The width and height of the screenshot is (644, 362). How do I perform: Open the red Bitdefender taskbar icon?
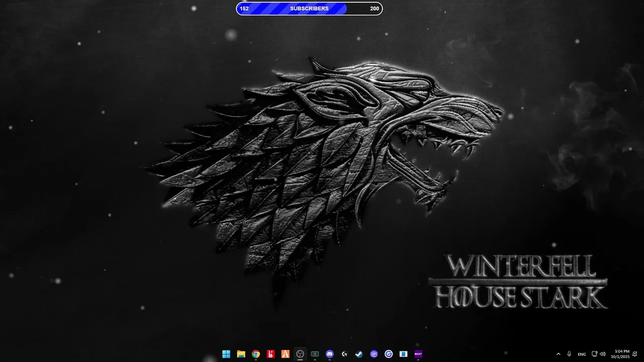[271, 354]
